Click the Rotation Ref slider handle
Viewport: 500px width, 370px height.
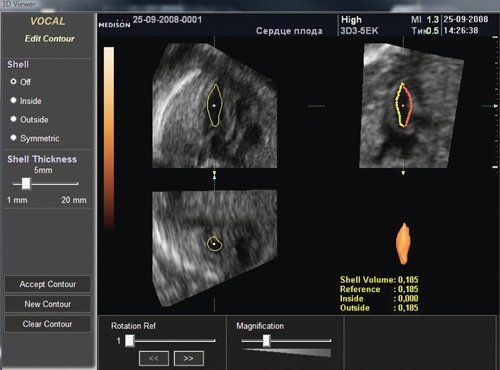tap(130, 341)
